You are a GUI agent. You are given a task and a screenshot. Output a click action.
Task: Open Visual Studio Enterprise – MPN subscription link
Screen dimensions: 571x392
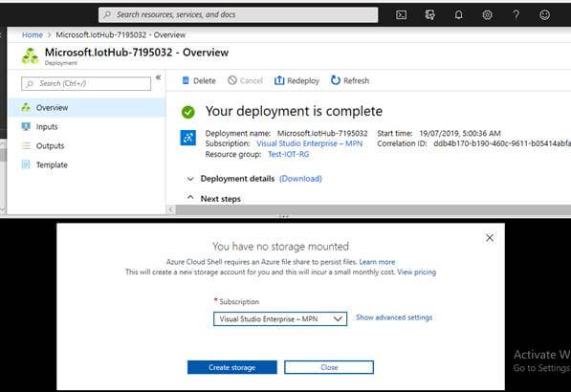coord(310,143)
